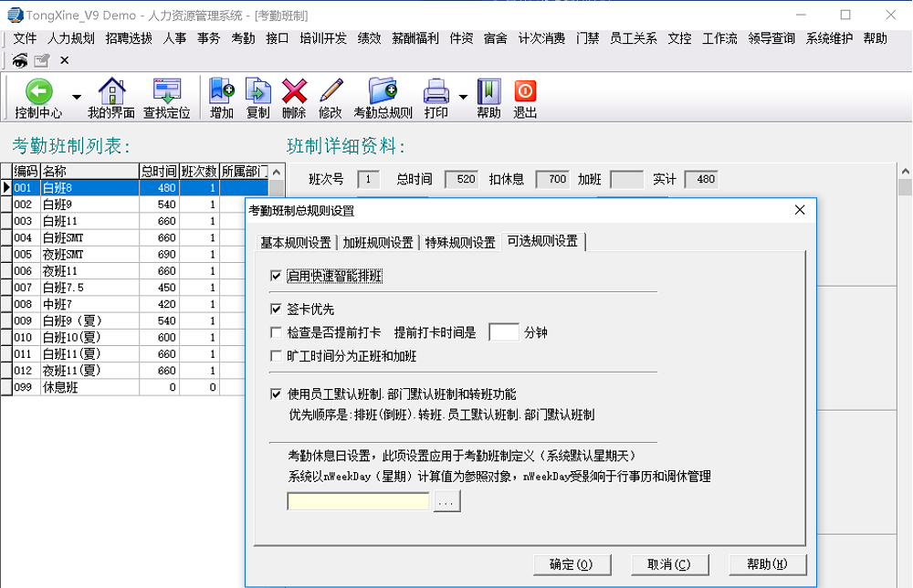Open the 打印 dropdown arrow
Viewport: 913px width, 588px height.
click(x=463, y=97)
